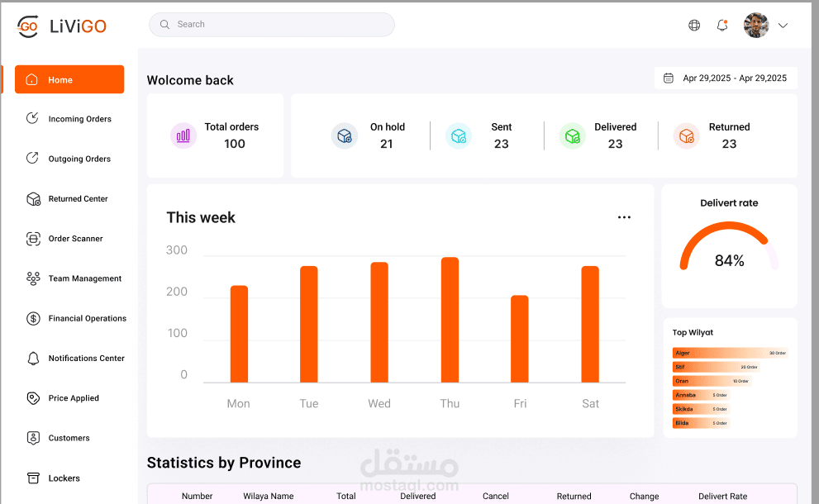Click the 84% delivery rate gauge
The image size is (819, 504).
pos(729,246)
